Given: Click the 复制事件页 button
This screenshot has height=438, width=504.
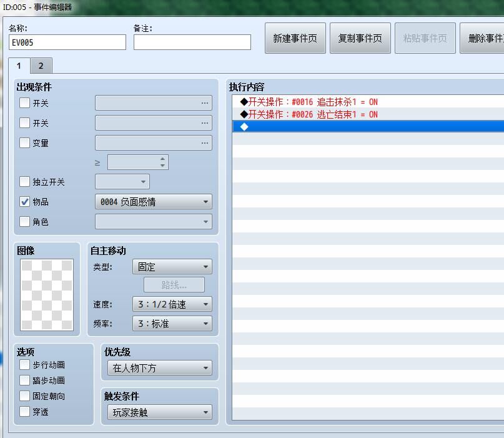Looking at the screenshot, I should tap(360, 38).
